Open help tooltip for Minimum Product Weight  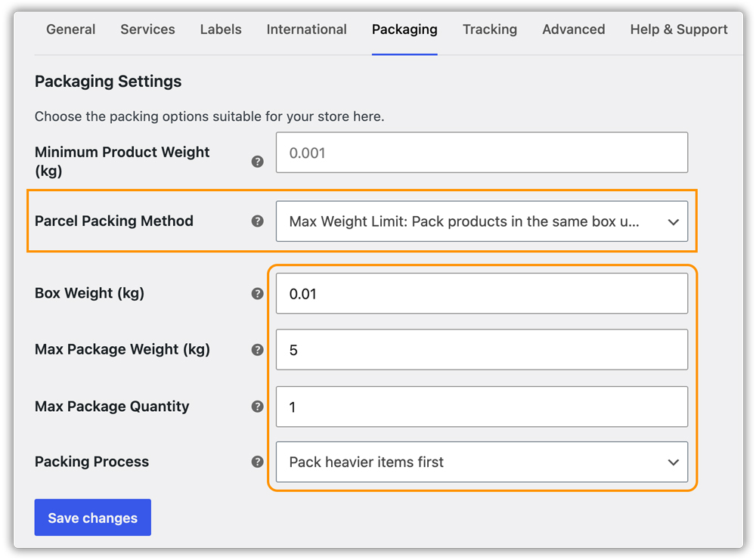(x=258, y=162)
